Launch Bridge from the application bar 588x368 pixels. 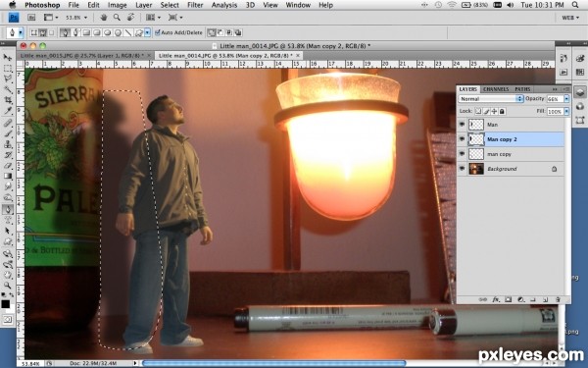tap(31, 18)
